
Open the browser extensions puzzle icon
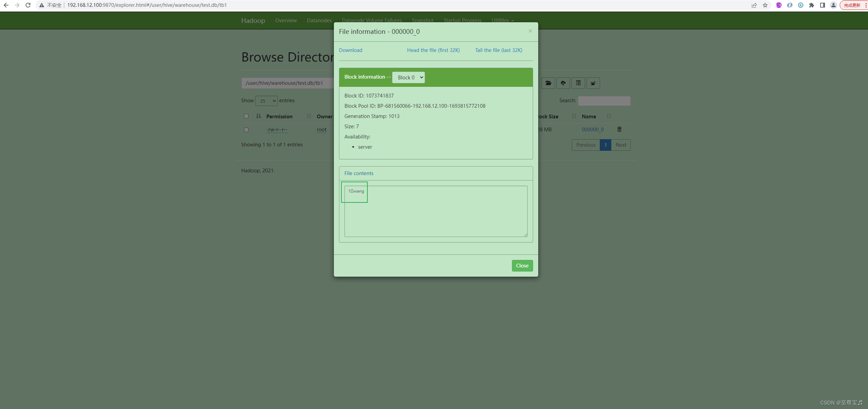[811, 5]
